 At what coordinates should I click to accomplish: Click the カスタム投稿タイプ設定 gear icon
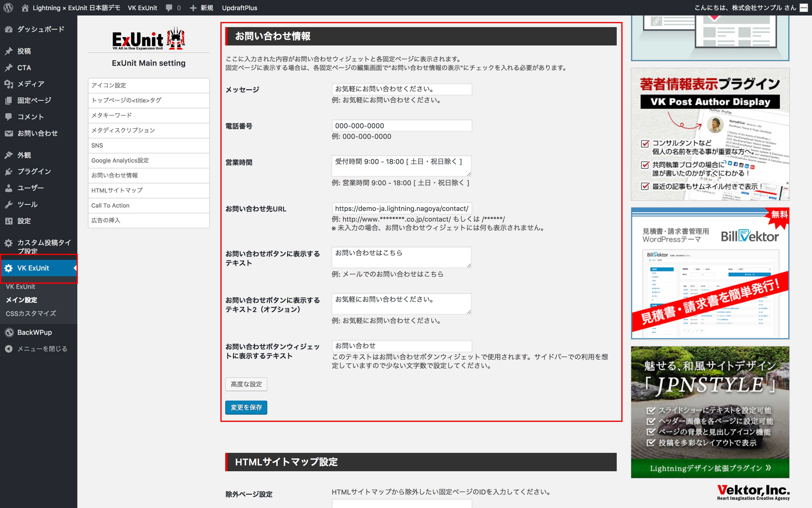(x=9, y=243)
